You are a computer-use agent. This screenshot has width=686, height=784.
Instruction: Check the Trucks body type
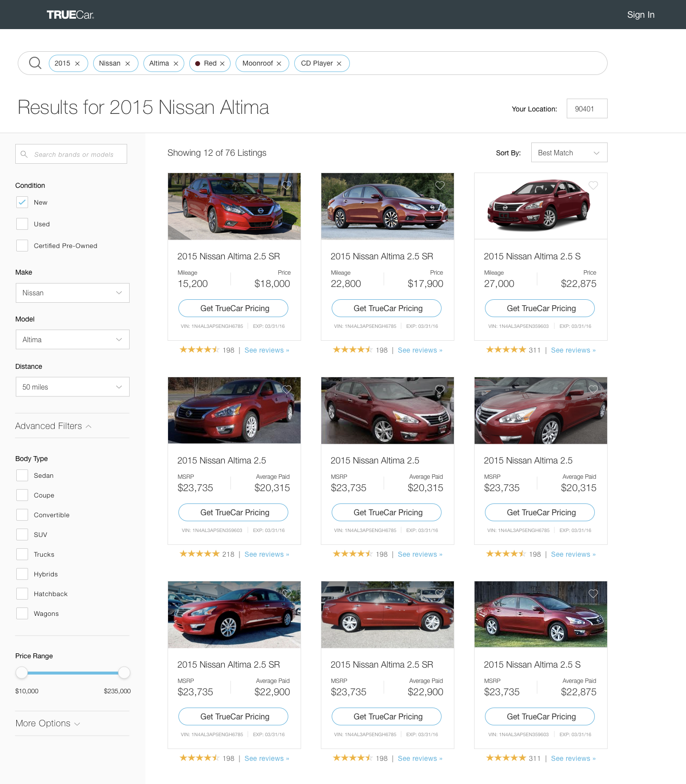coord(22,554)
